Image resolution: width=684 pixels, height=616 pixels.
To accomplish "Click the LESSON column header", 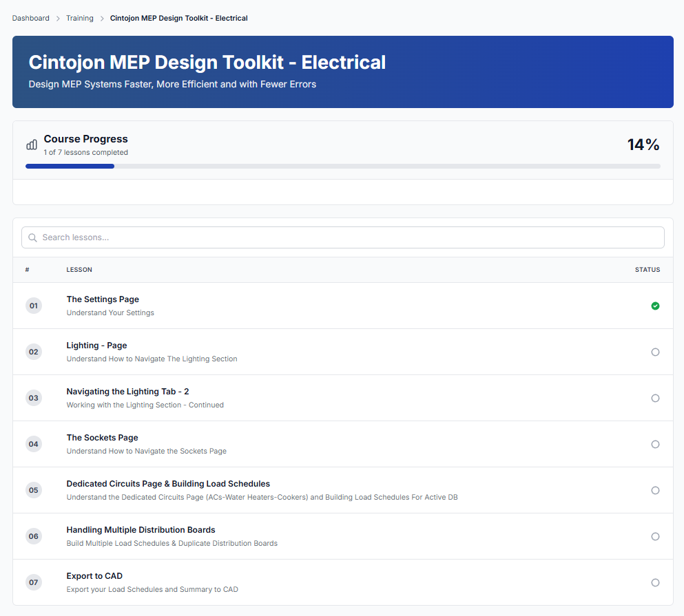I will 79,270.
